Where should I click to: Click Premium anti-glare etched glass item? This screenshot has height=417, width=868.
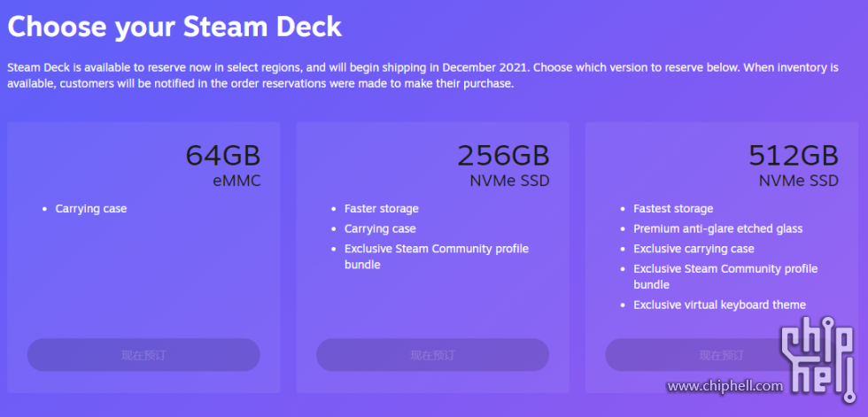coord(718,229)
